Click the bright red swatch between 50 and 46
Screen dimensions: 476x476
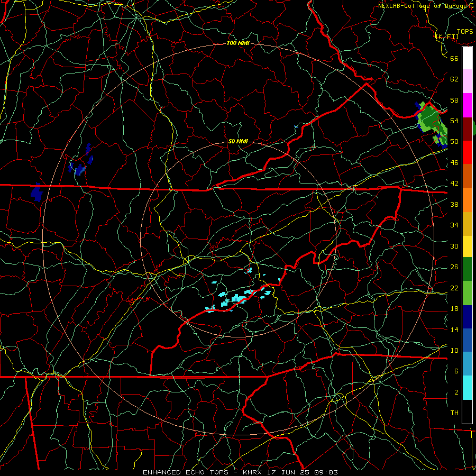click(467, 152)
